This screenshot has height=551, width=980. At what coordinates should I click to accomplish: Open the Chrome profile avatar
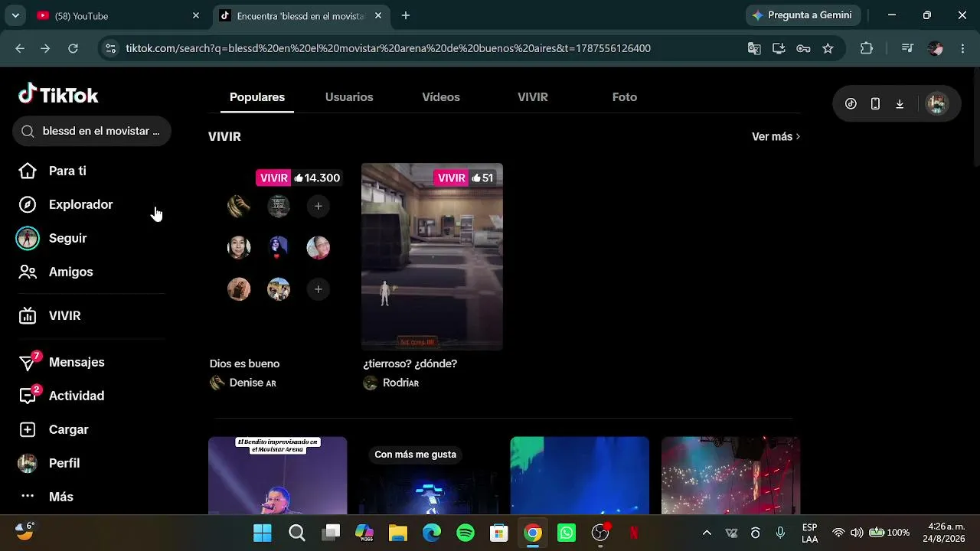[935, 48]
